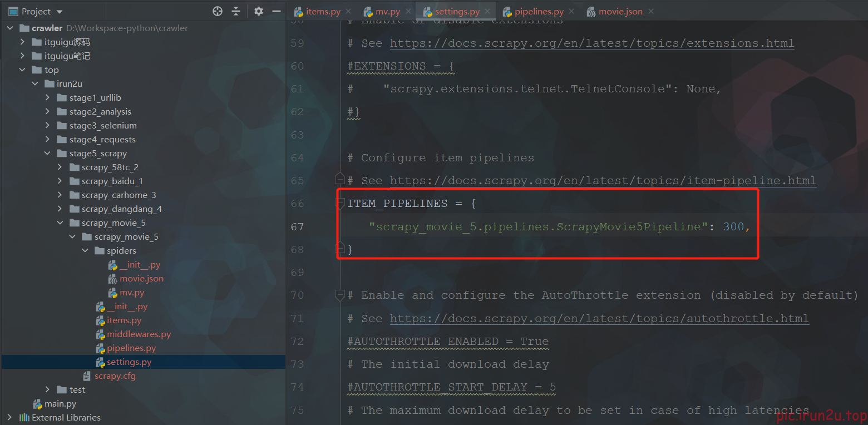Expand the External Libraries node
868x425 pixels.
tap(10, 418)
